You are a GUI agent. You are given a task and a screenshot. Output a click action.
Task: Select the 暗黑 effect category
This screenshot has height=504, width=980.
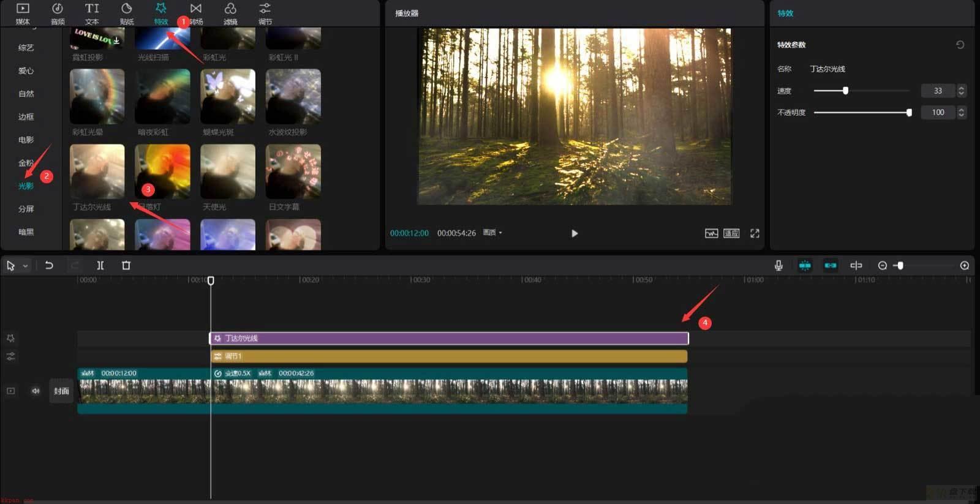click(x=26, y=232)
